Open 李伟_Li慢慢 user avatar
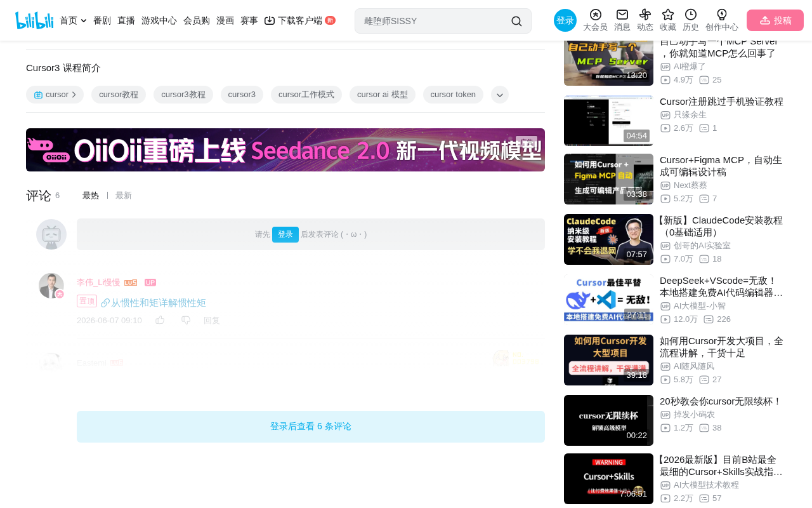 point(51,286)
